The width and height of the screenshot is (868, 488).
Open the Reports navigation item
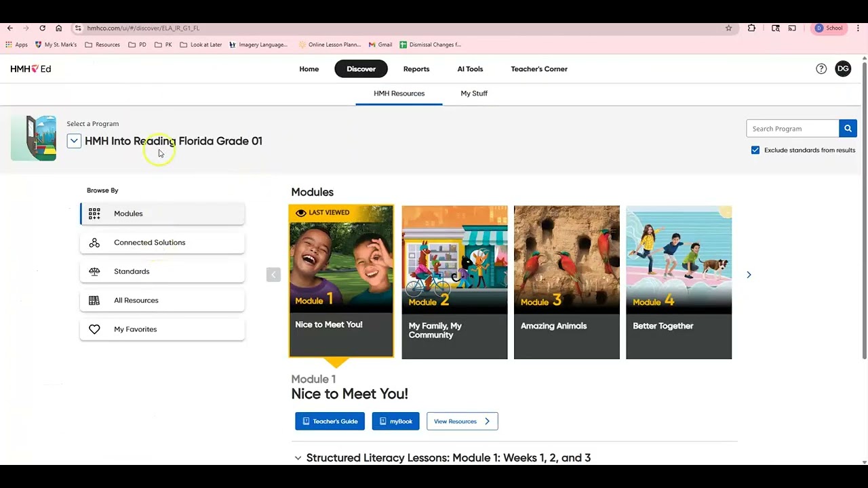click(x=416, y=68)
